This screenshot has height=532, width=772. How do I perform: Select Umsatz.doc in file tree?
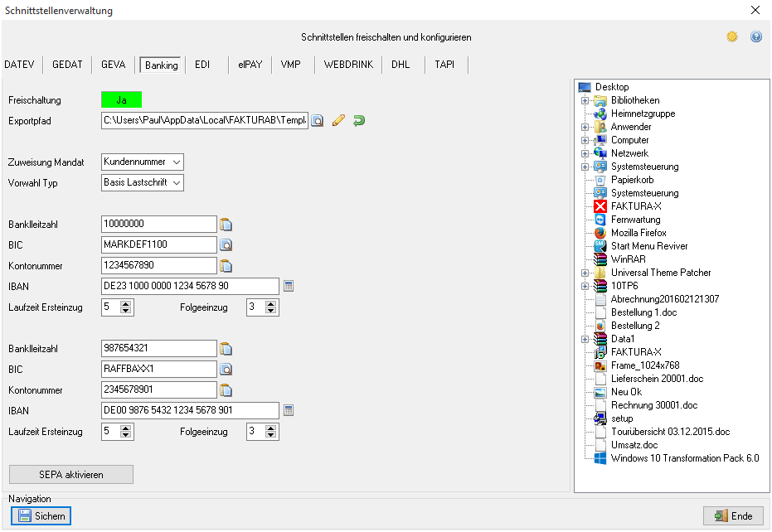(634, 445)
